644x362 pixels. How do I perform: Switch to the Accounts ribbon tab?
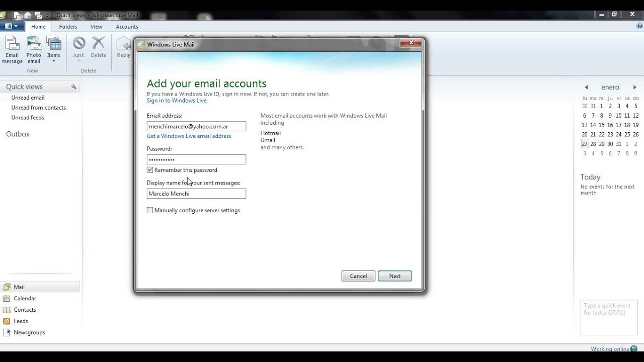(x=127, y=27)
